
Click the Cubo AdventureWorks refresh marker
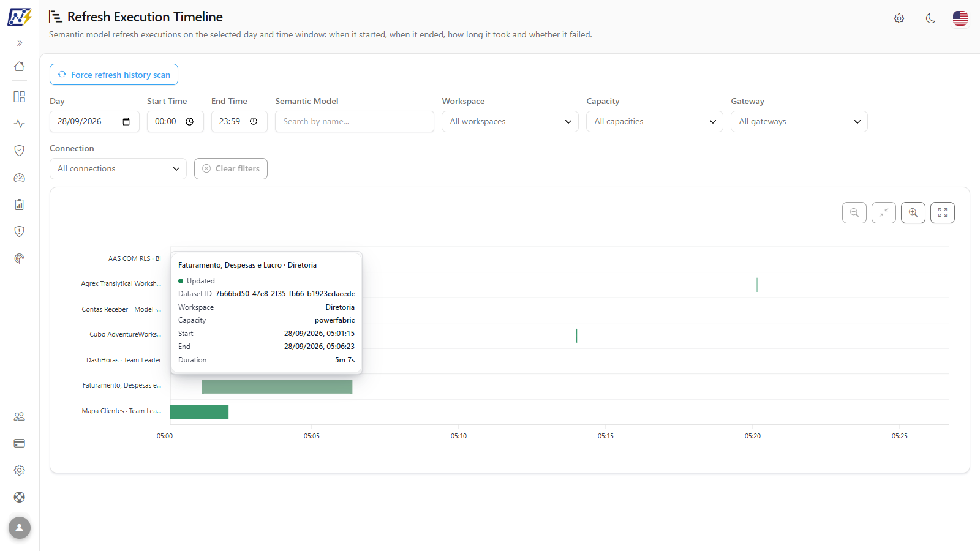(x=576, y=335)
